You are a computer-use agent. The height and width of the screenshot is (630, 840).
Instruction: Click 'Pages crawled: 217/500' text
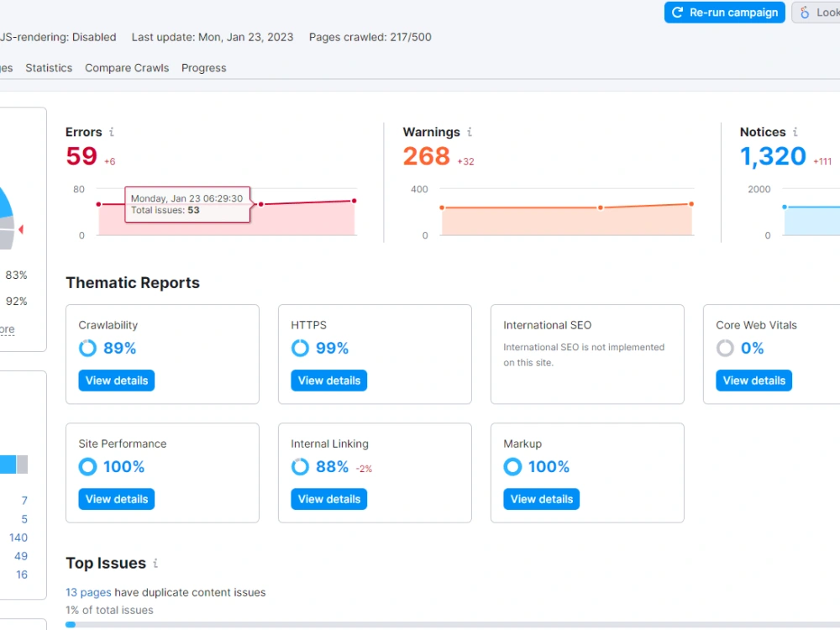pos(370,37)
